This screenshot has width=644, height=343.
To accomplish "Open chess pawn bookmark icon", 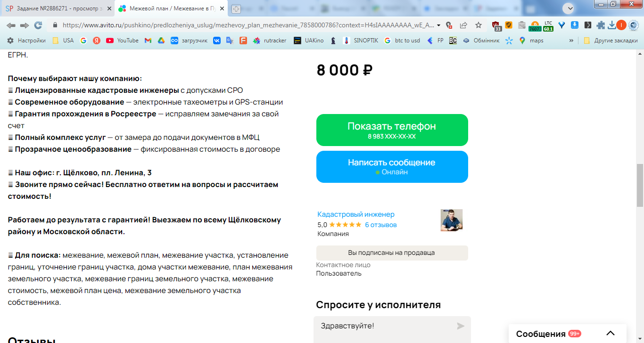I will coord(333,41).
